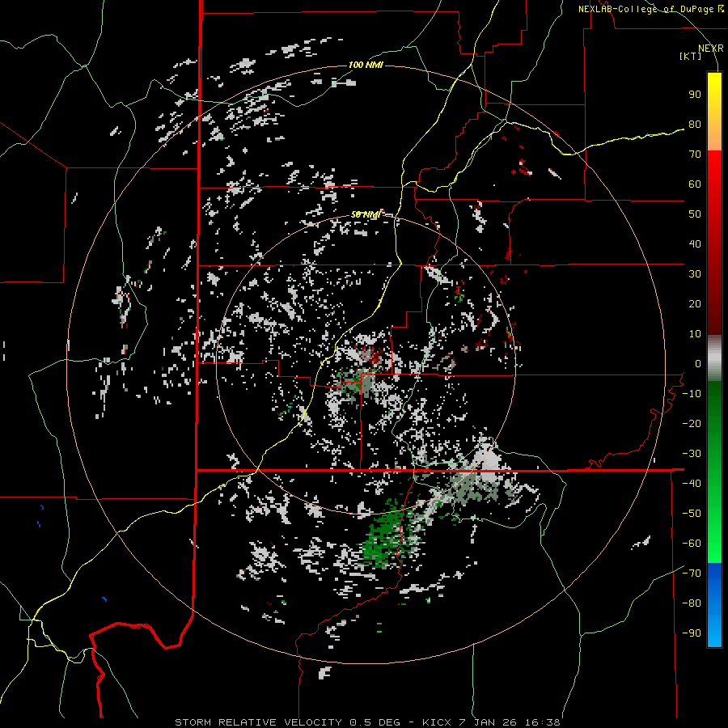Click the 0 scale value
728x728 pixels.
(698, 363)
